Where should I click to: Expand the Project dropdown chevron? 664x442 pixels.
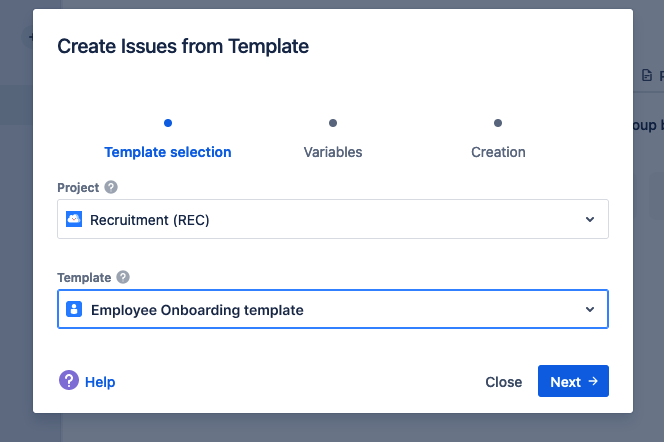pos(590,219)
